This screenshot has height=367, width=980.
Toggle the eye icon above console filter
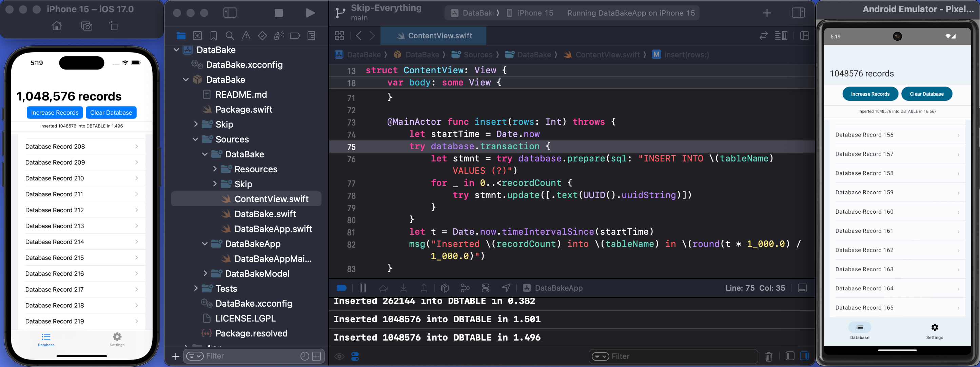[x=339, y=356]
